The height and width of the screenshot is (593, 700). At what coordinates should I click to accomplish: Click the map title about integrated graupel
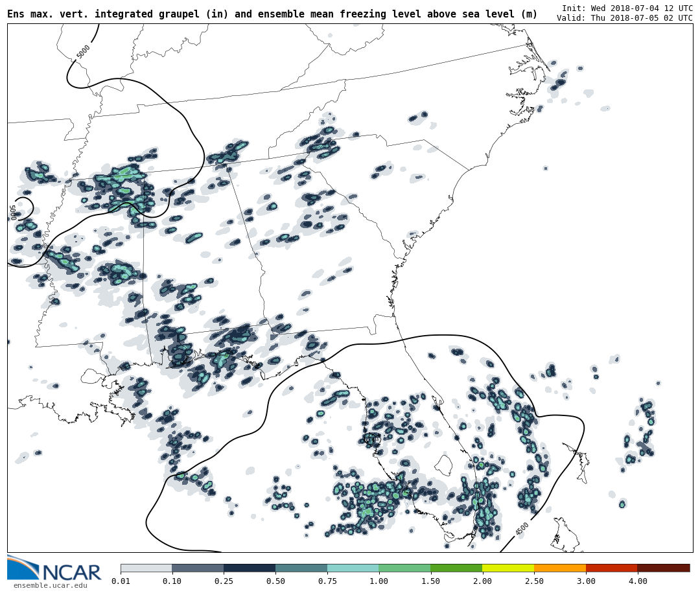point(272,14)
